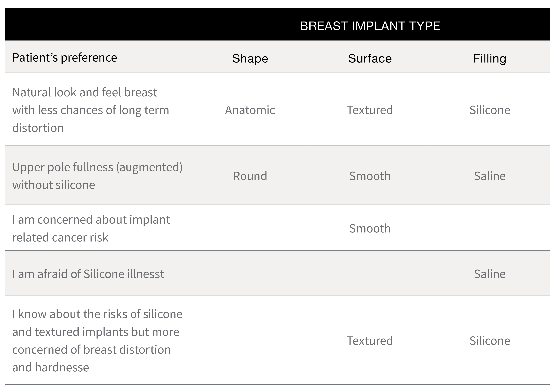
Task: Click the 'Upper pole fullness (augmented)' text
Action: [x=97, y=167]
